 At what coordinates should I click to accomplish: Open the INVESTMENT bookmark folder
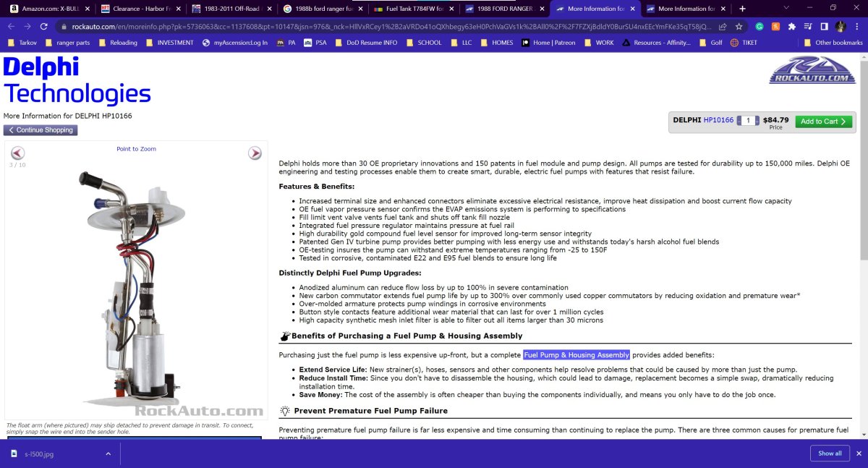click(x=169, y=43)
